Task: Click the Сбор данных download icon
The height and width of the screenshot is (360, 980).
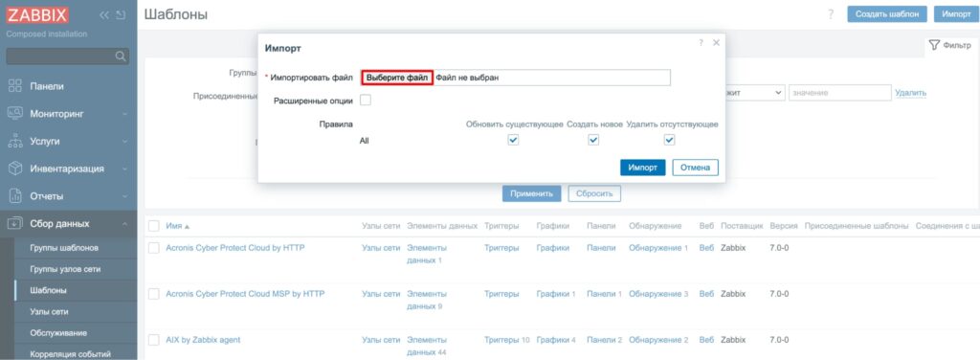Action: [x=15, y=224]
